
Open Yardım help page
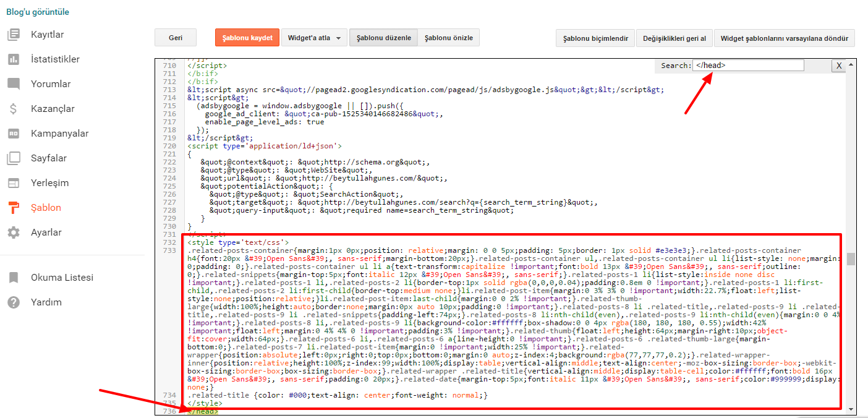pyautogui.click(x=46, y=302)
